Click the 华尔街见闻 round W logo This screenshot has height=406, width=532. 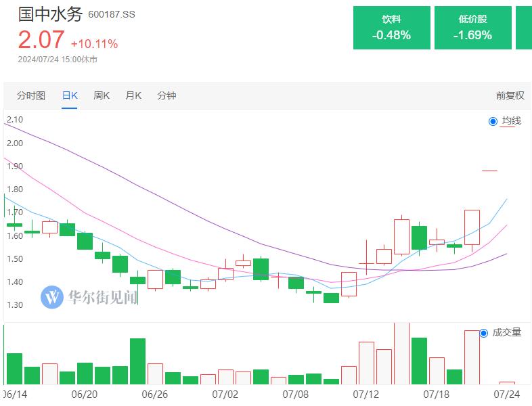(x=52, y=296)
